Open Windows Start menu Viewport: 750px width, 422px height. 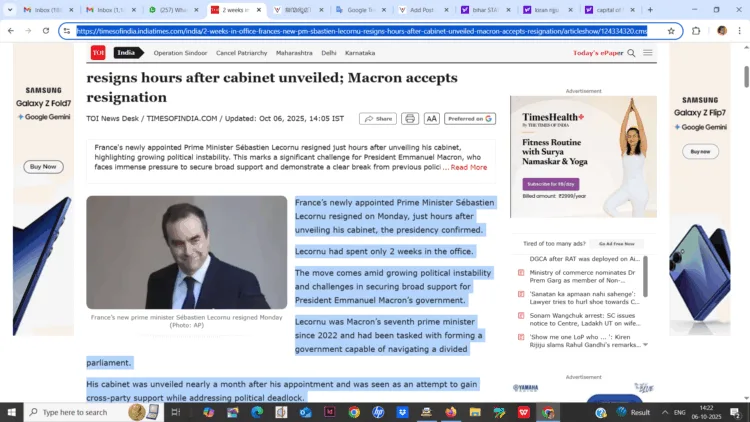click(11, 412)
